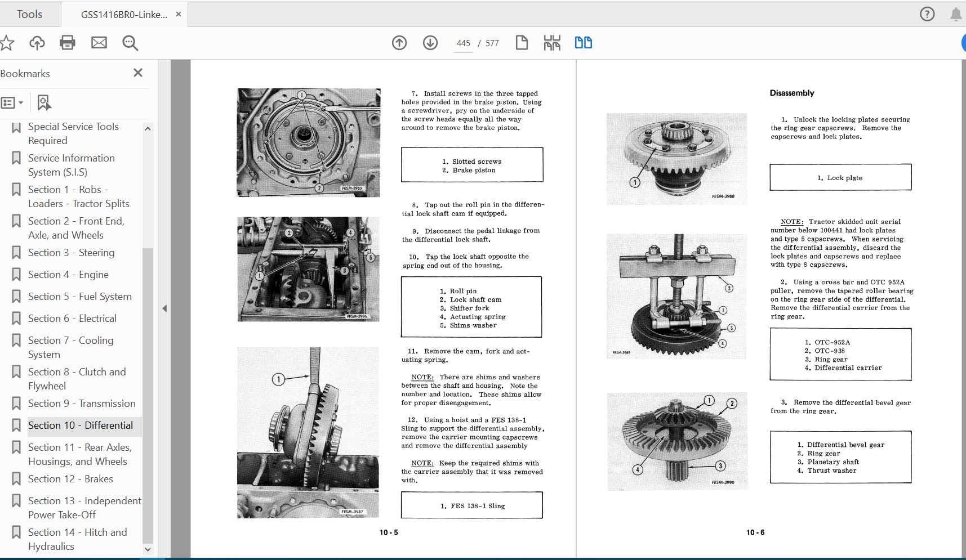Send file by email envelope icon
The width and height of the screenshot is (966, 560).
pyautogui.click(x=99, y=43)
